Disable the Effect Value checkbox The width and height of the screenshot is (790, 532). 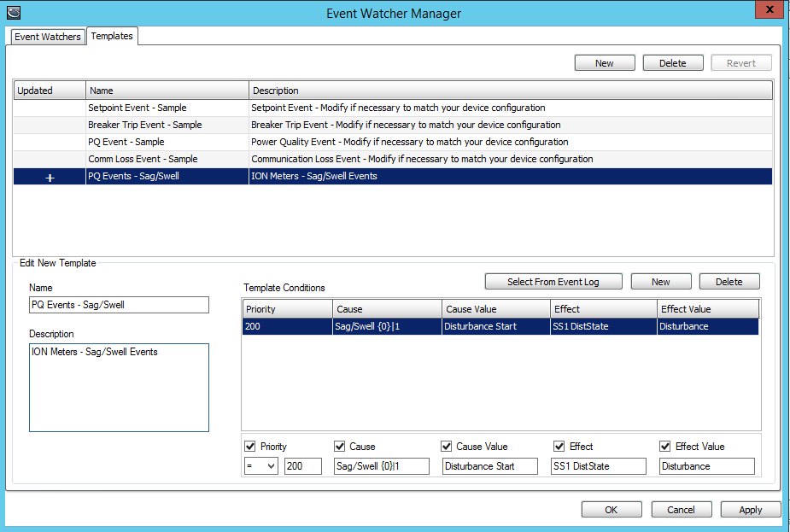pyautogui.click(x=665, y=447)
